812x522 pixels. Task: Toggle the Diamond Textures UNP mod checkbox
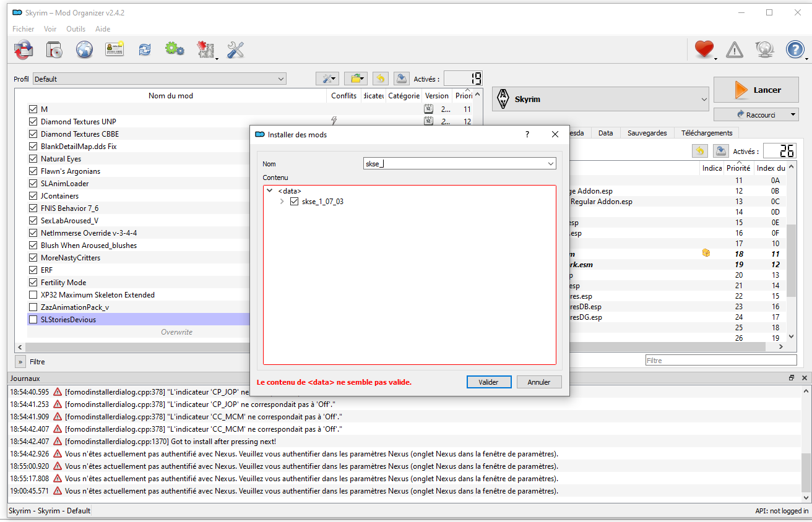point(33,122)
